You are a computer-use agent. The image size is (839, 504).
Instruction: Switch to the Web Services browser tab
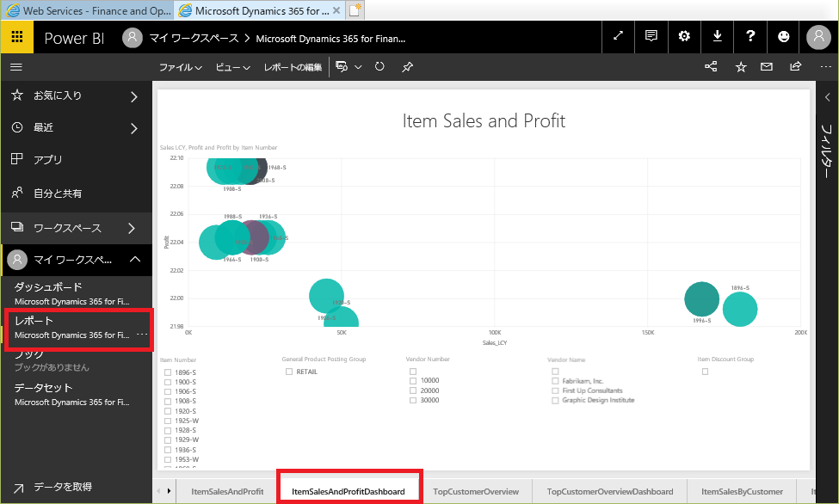87,10
